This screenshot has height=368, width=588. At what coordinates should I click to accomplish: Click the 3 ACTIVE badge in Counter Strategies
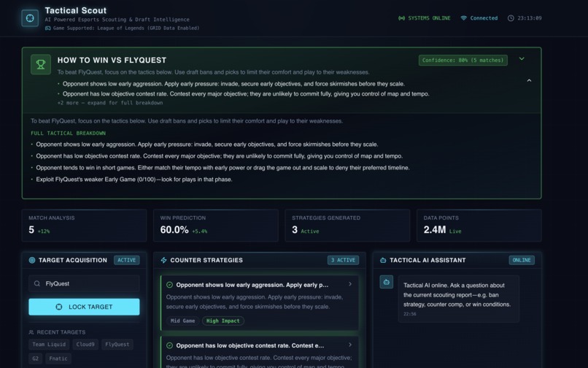point(343,260)
